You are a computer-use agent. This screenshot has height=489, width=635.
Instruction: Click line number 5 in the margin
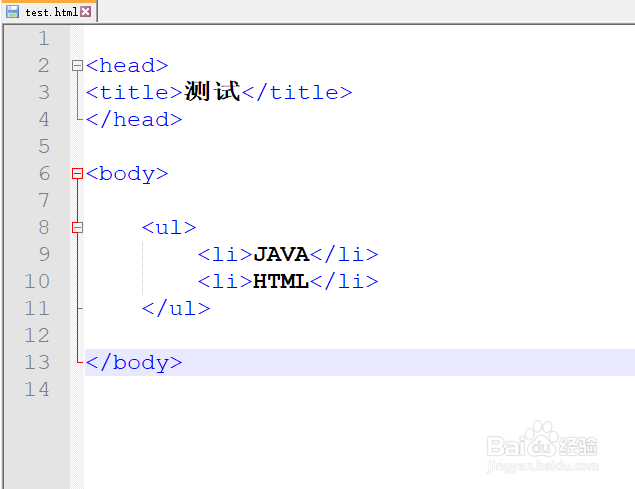pos(44,147)
